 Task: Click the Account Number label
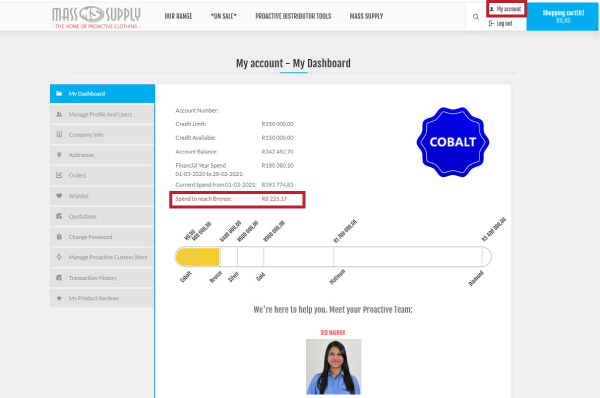[197, 111]
